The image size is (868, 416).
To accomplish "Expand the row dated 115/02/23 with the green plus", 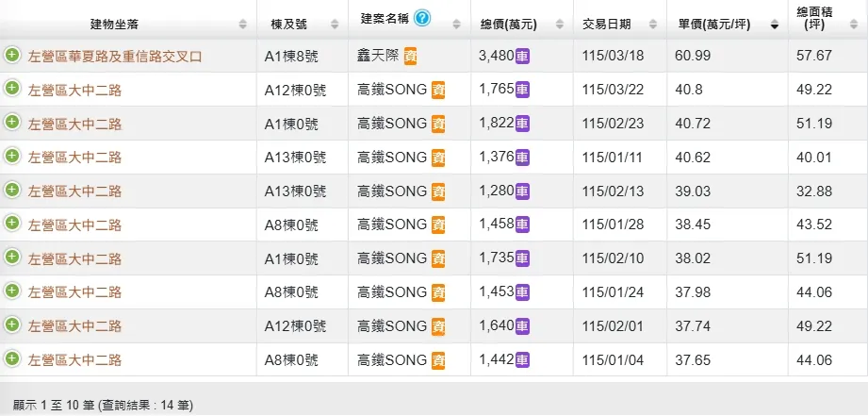I will coord(11,123).
